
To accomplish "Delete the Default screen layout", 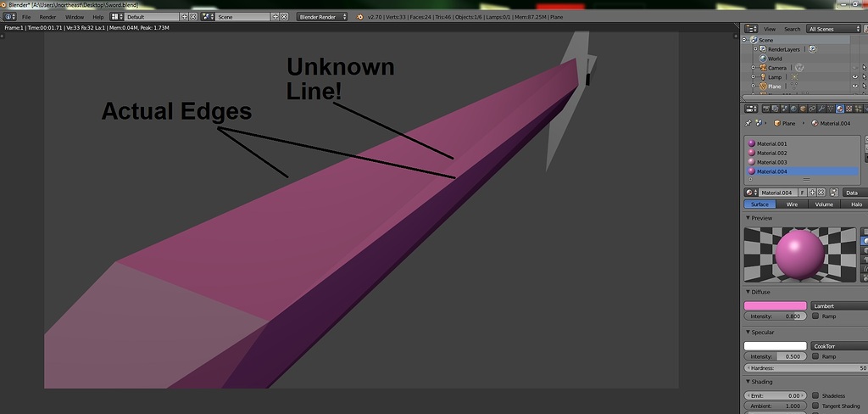I will click(193, 17).
